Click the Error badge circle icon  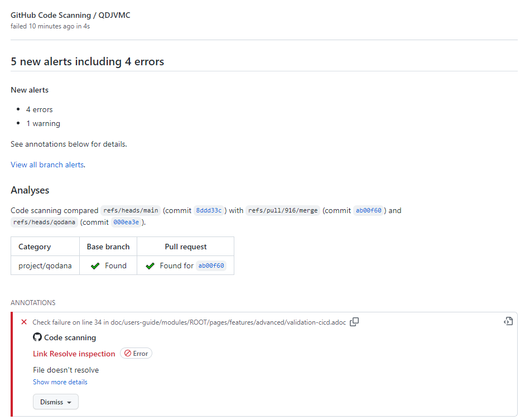tap(128, 354)
